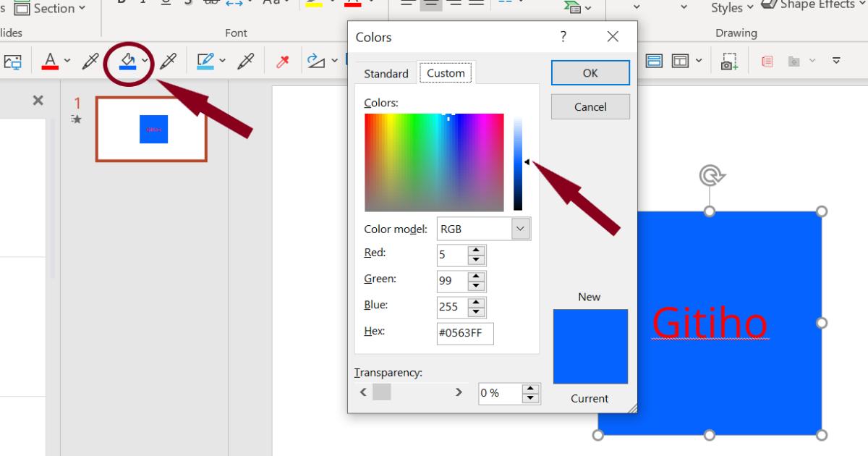Click the transparency slider left arrow
The width and height of the screenshot is (868, 456).
point(363,392)
